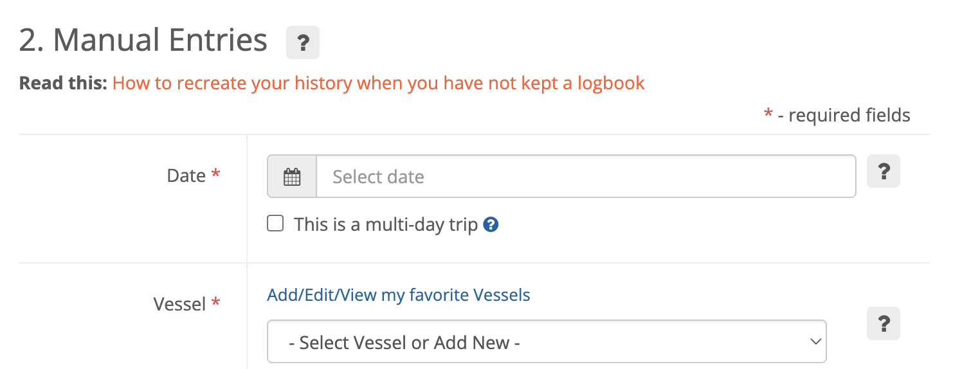Open the calendar icon in the Date field
Image resolution: width=980 pixels, height=369 pixels.
292,177
